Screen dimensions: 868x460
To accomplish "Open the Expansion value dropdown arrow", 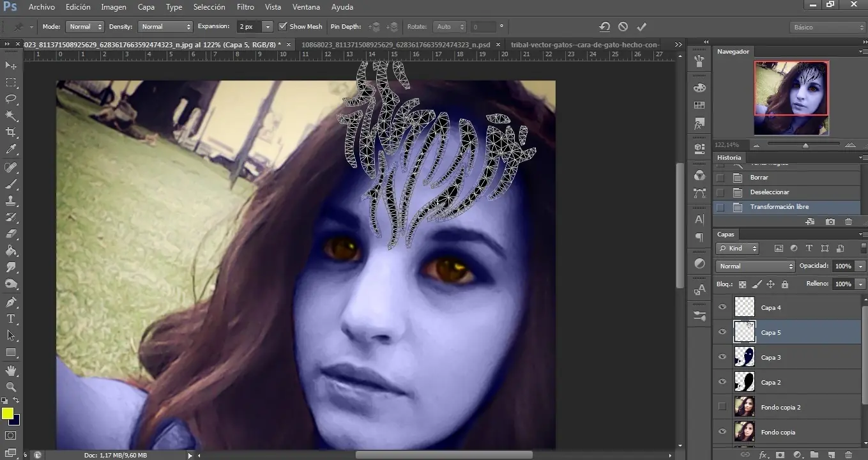I will (268, 27).
